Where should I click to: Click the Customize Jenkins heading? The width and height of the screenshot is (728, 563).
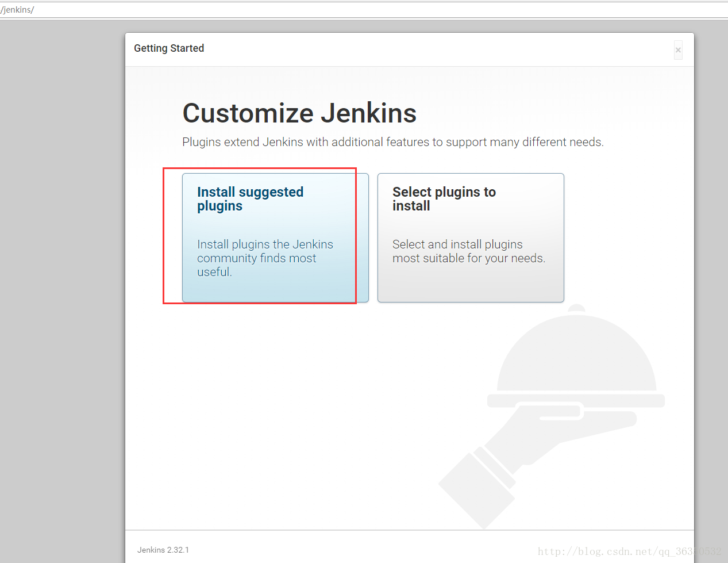(x=299, y=113)
